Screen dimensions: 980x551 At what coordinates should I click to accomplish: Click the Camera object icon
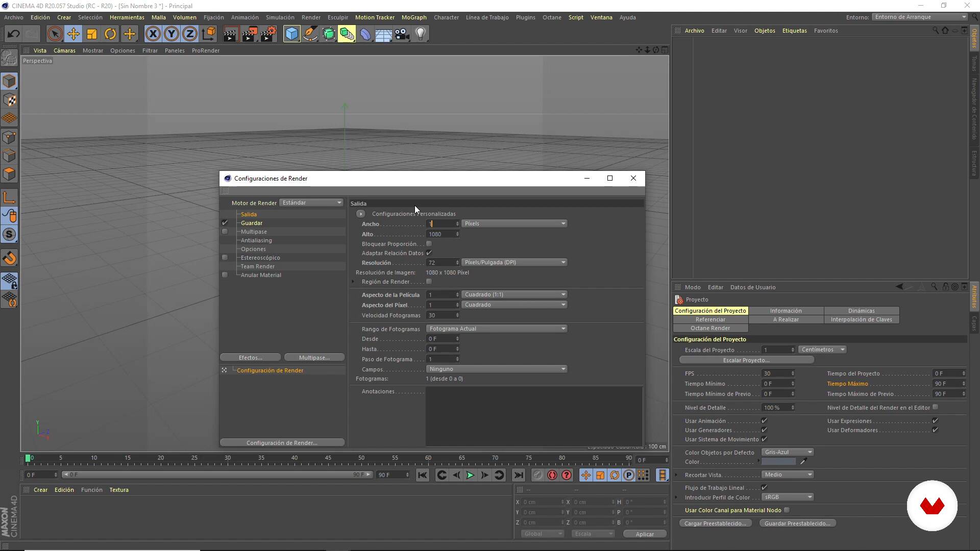click(402, 34)
